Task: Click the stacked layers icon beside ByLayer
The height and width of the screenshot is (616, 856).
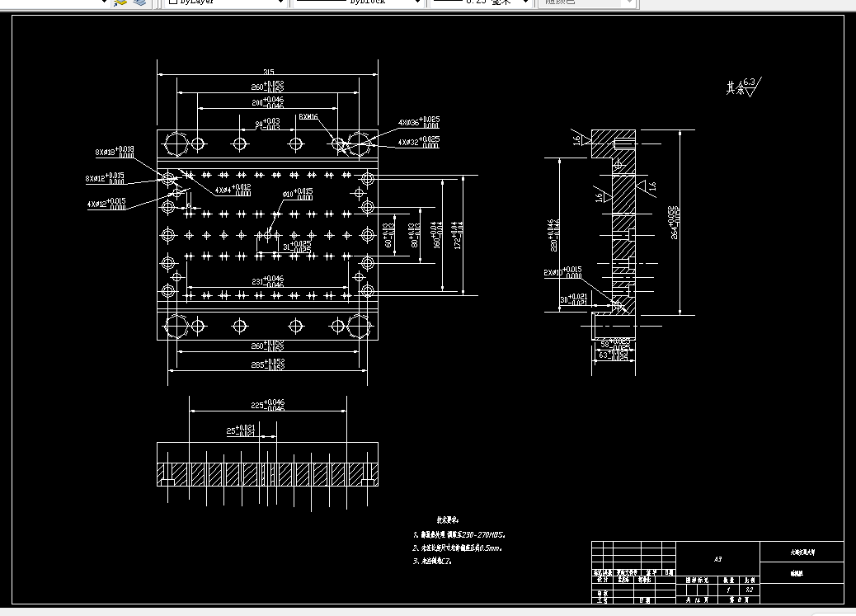Action: (139, 2)
